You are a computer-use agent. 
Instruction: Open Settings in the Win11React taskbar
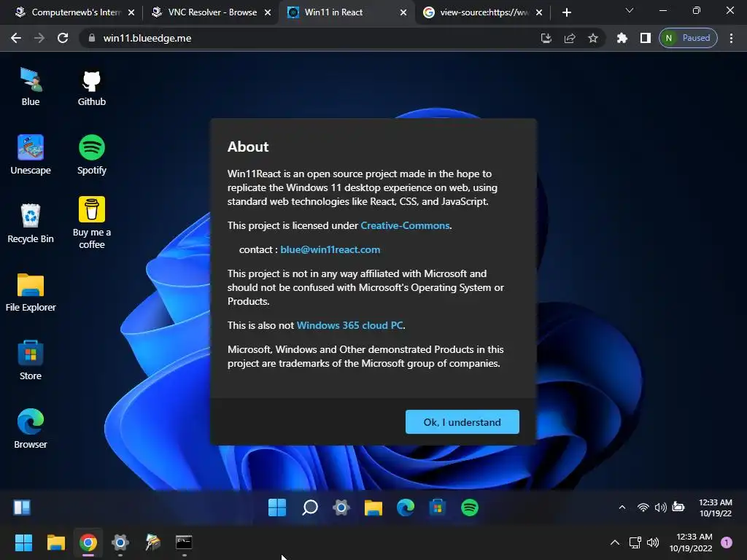click(x=341, y=507)
